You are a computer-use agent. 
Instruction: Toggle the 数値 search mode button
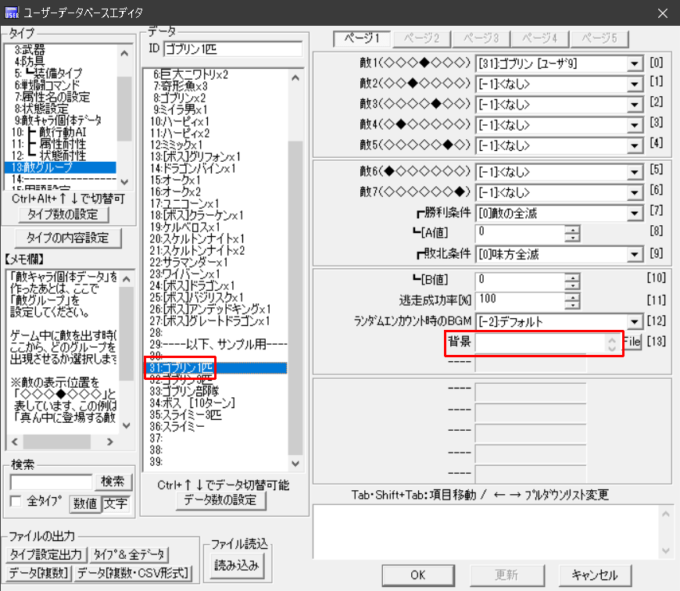click(85, 501)
